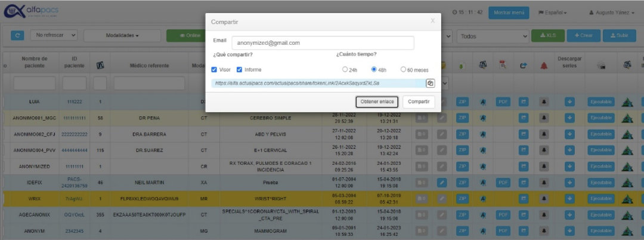Close the Compartir dialog with X
644x240 pixels.
point(432,21)
